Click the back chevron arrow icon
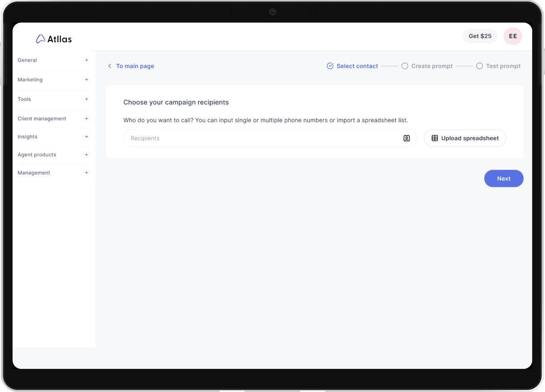 click(110, 66)
